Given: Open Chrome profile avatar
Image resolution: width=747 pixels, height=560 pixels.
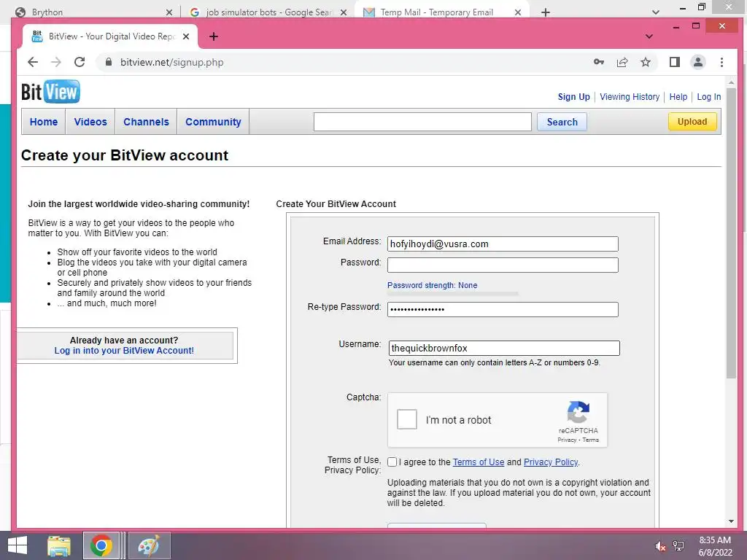Looking at the screenshot, I should (x=698, y=62).
